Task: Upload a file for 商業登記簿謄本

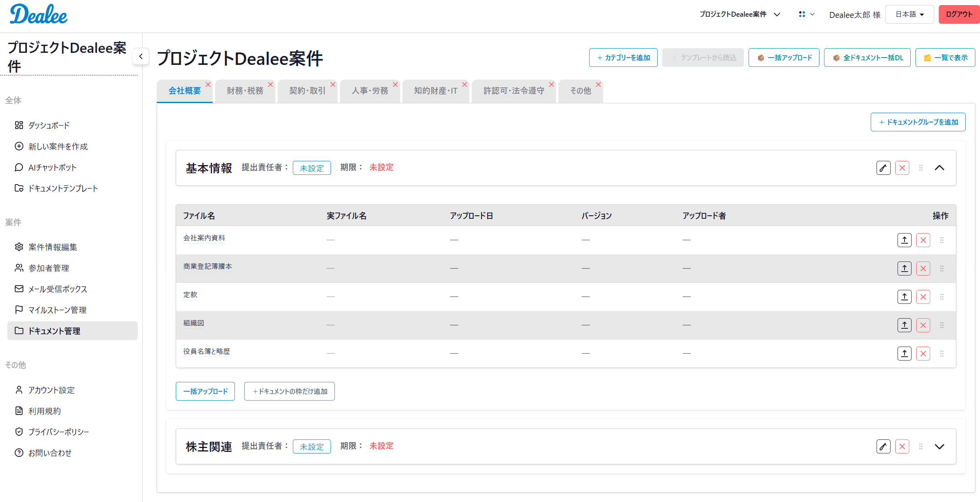Action: 905,268
